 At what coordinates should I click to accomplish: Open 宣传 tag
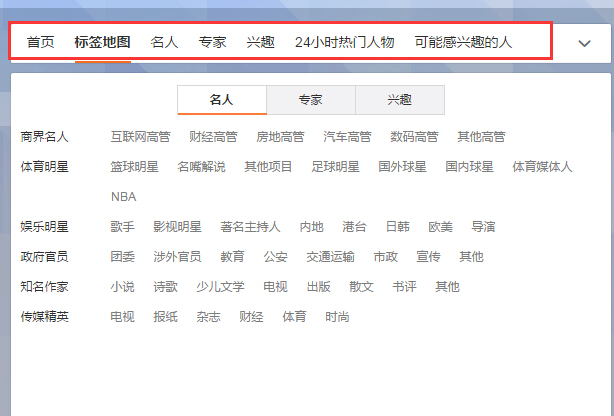(428, 257)
